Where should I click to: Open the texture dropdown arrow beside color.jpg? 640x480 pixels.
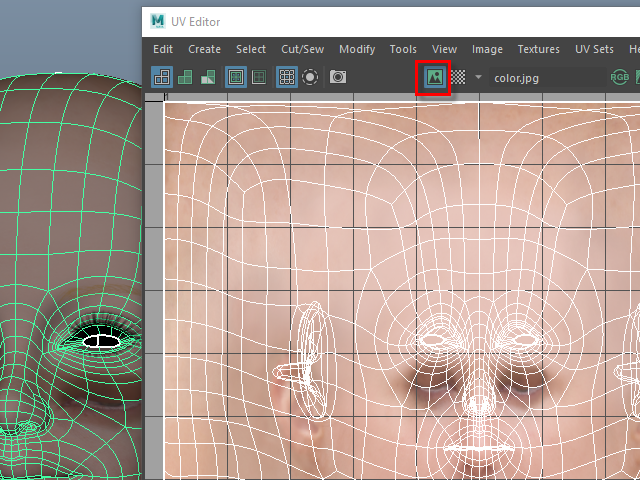pyautogui.click(x=478, y=77)
